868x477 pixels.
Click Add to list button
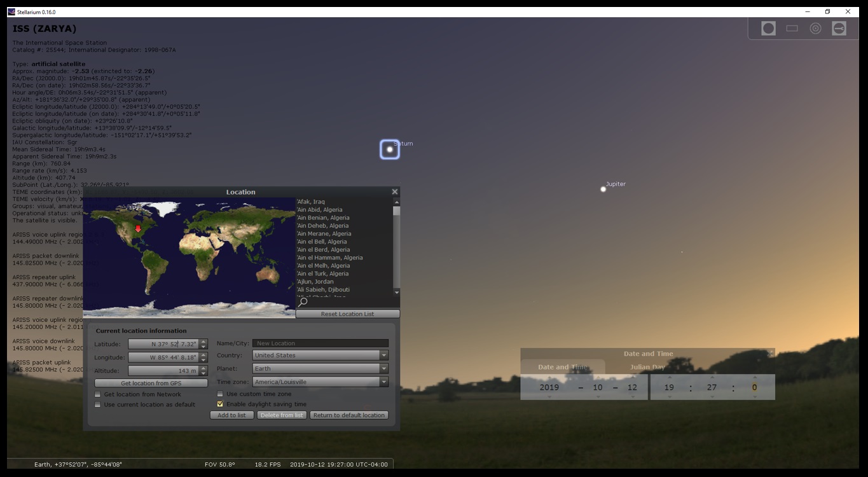[232, 415]
